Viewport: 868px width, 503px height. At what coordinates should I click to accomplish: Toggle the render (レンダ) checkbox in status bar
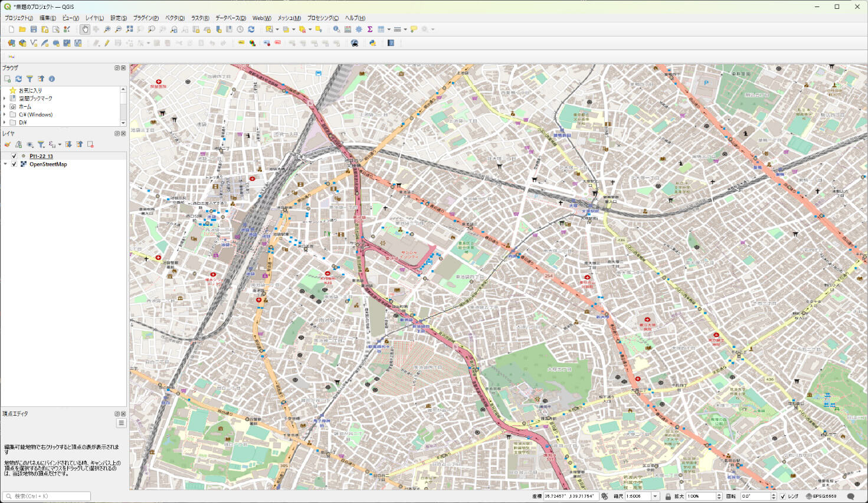pyautogui.click(x=783, y=497)
